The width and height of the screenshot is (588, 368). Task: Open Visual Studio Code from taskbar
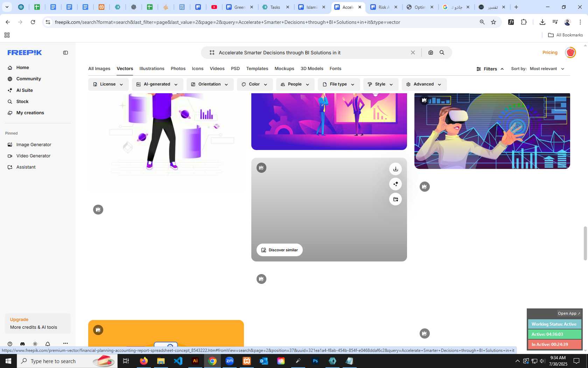pos(178,361)
